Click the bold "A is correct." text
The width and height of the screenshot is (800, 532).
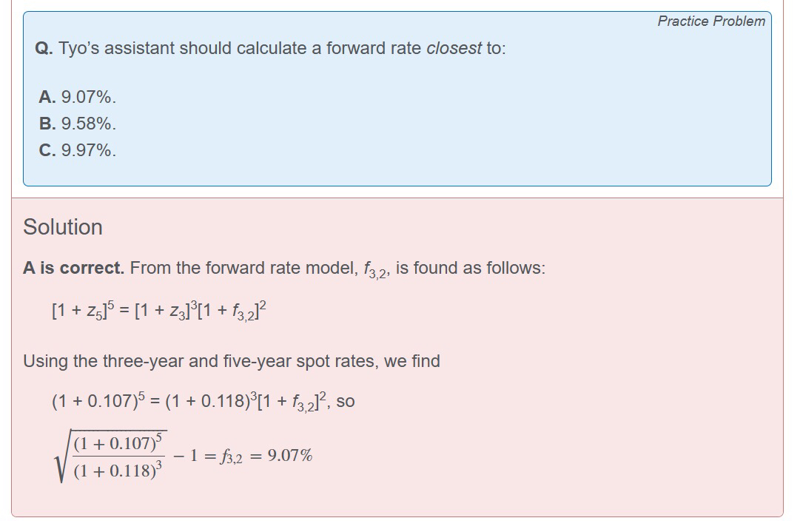(74, 268)
